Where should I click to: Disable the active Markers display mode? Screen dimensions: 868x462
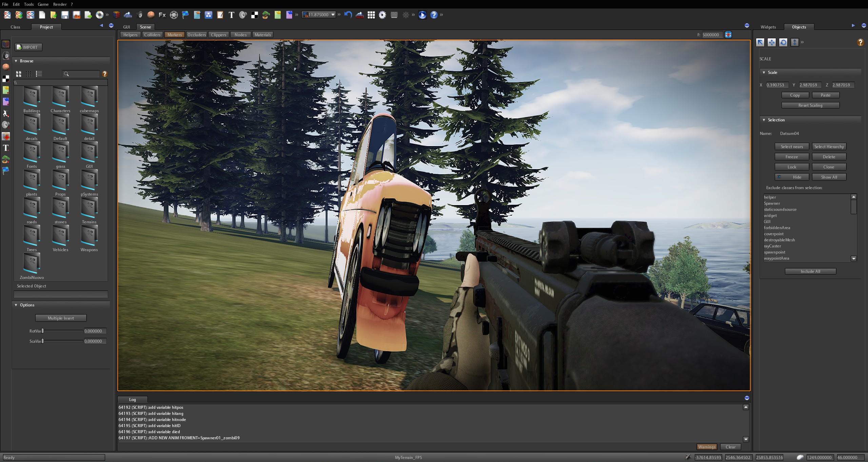[174, 34]
